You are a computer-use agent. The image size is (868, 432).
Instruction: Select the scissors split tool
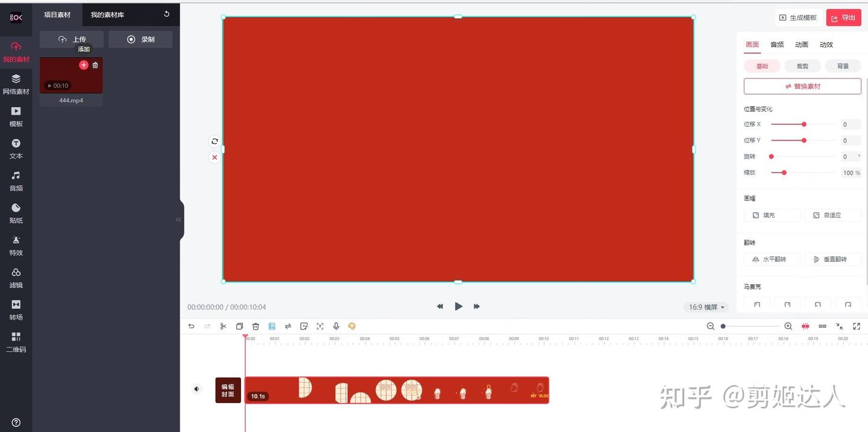[x=223, y=326]
